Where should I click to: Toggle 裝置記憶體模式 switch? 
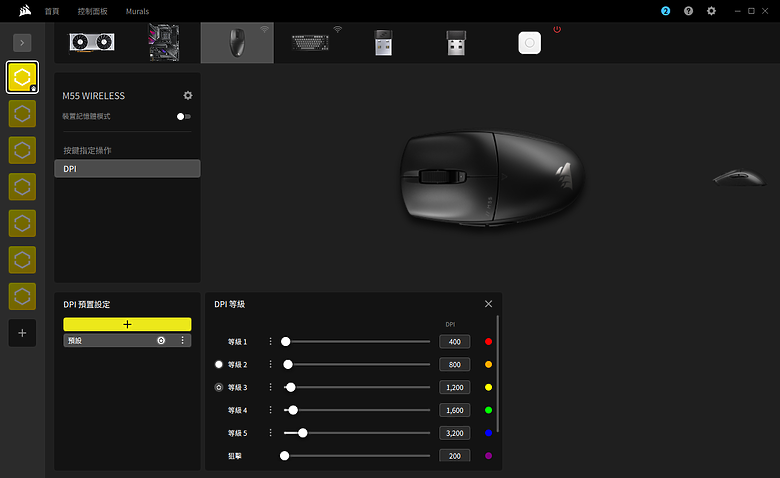tap(184, 116)
